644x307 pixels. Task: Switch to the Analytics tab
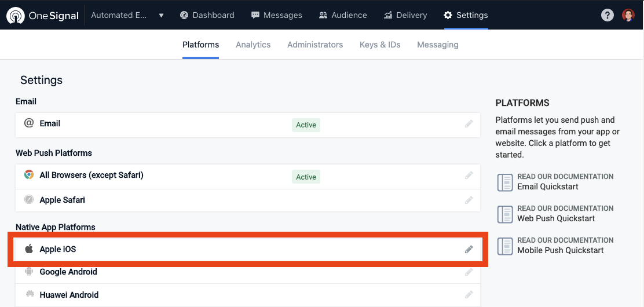(253, 45)
